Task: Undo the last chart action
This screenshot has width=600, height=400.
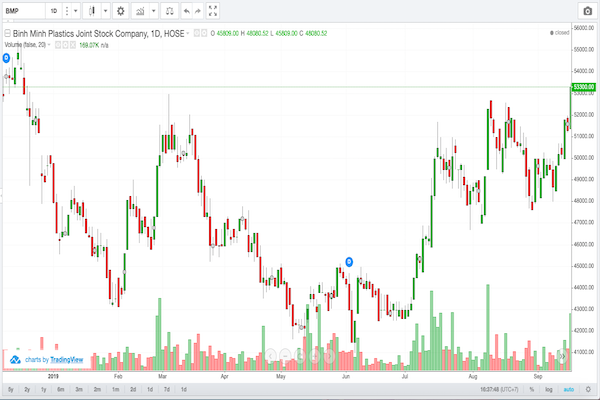Action: [186, 11]
